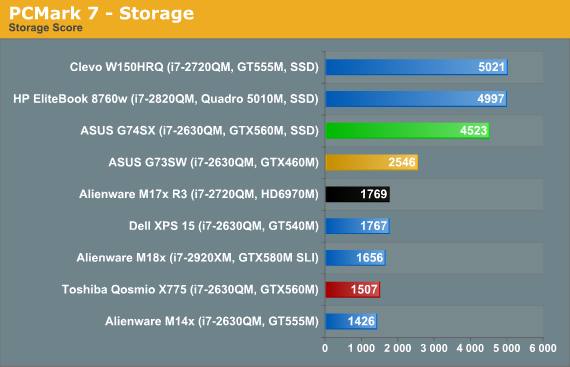
Task: Select the red Toshiba Qosmio X775 bar
Action: [x=353, y=290]
